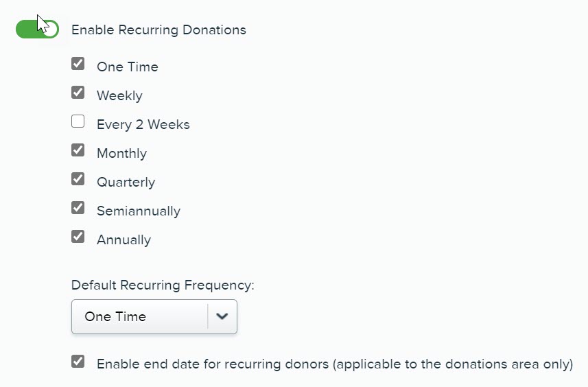Image resolution: width=588 pixels, height=387 pixels.
Task: Turn off the Enable Recurring Donations switch
Action: point(37,29)
